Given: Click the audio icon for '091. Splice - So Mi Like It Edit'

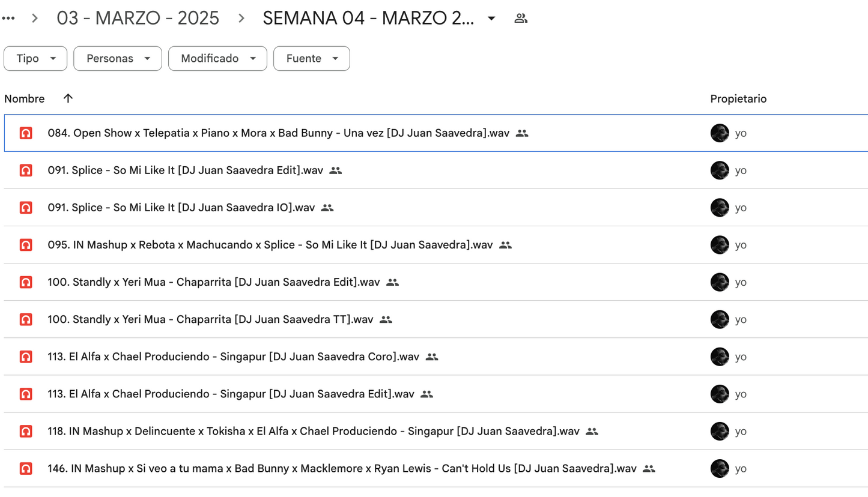Looking at the screenshot, I should point(26,170).
